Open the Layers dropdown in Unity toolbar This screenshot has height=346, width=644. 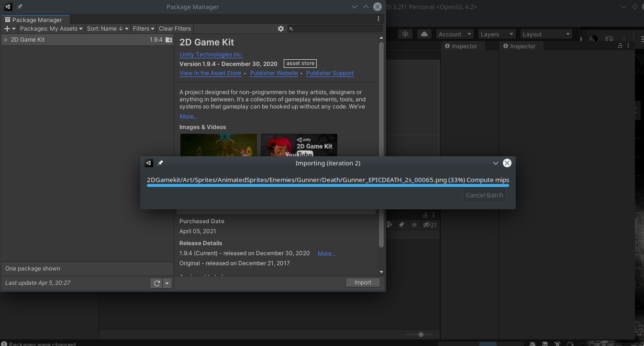[497, 34]
